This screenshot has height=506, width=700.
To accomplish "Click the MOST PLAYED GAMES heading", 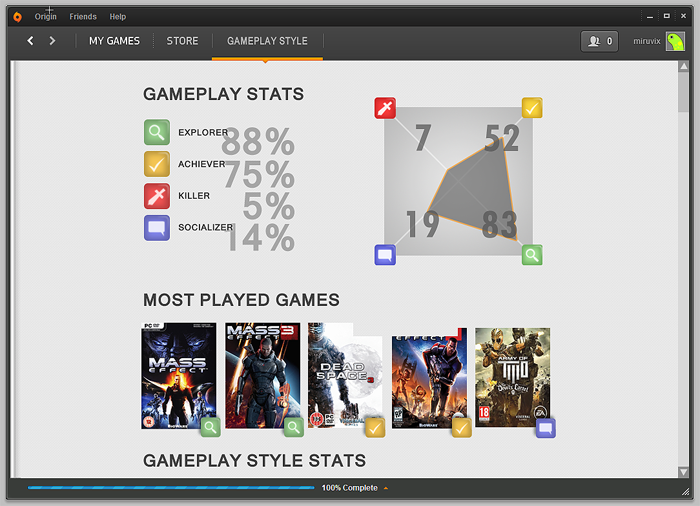I will click(x=241, y=300).
